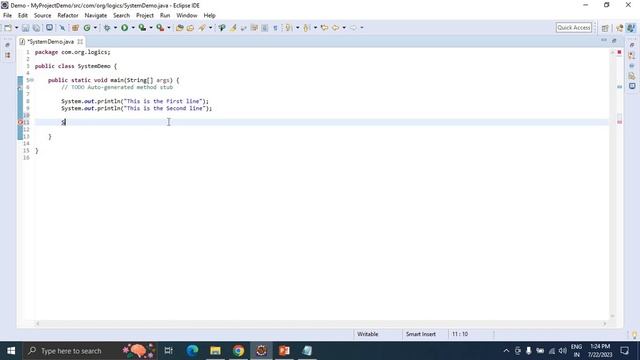Switch to the Java EE perspective
This screenshot has height=360, width=640.
pyautogui.click(x=620, y=28)
